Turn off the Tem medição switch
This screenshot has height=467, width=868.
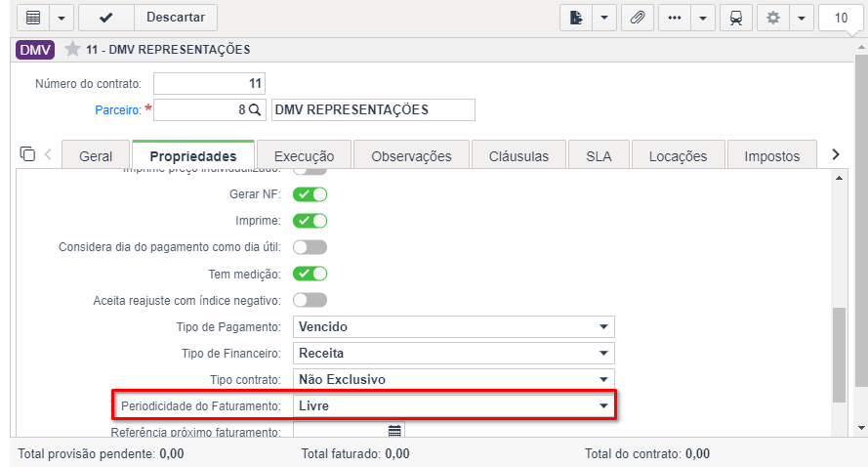click(310, 274)
